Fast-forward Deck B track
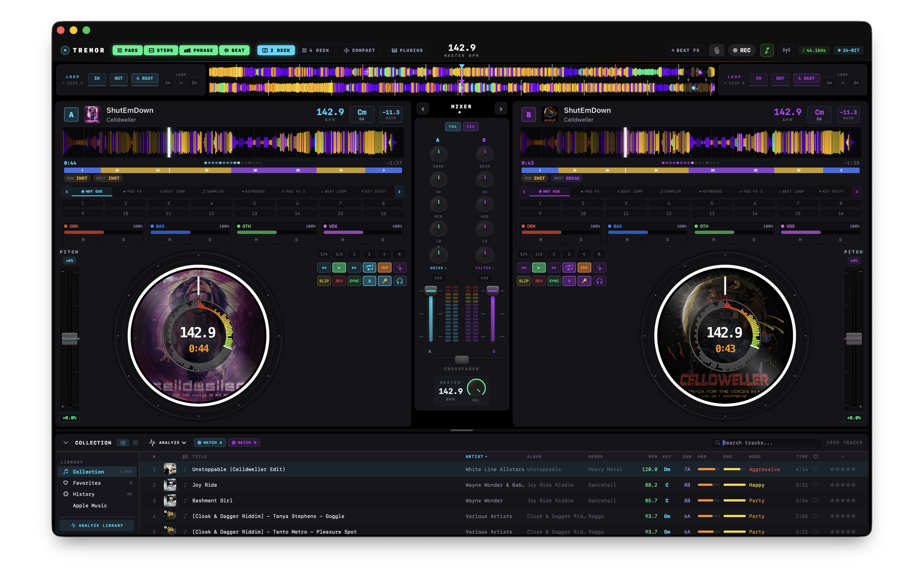The width and height of the screenshot is (924, 578). 554,267
